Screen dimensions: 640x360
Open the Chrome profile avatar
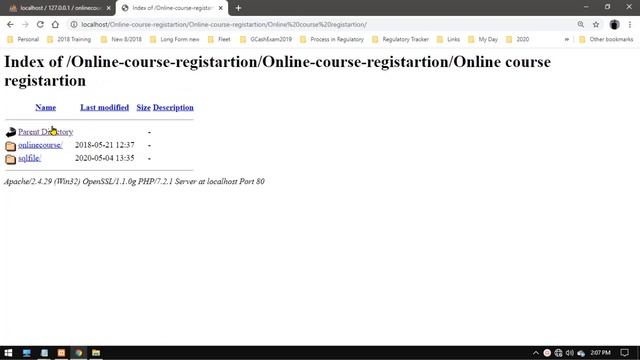tap(614, 24)
